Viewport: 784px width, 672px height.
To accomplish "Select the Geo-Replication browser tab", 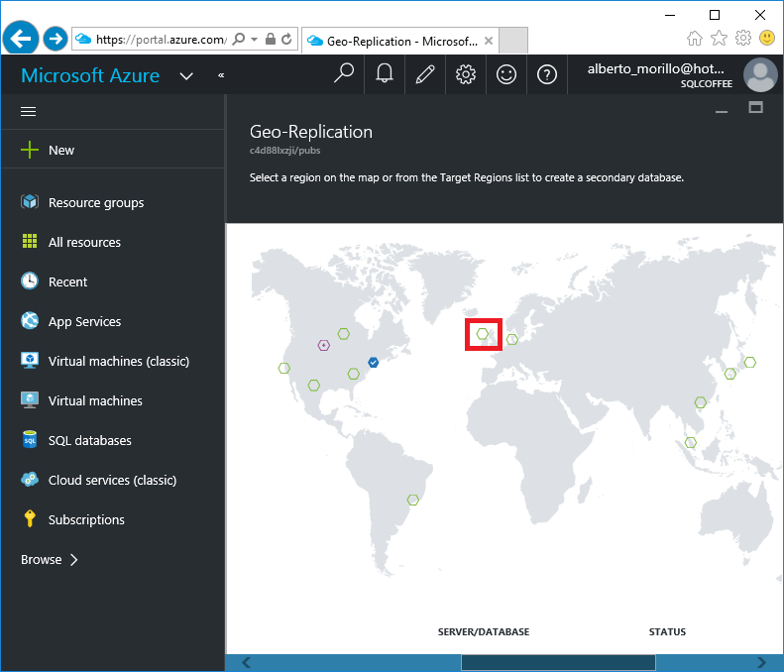I will click(x=401, y=41).
